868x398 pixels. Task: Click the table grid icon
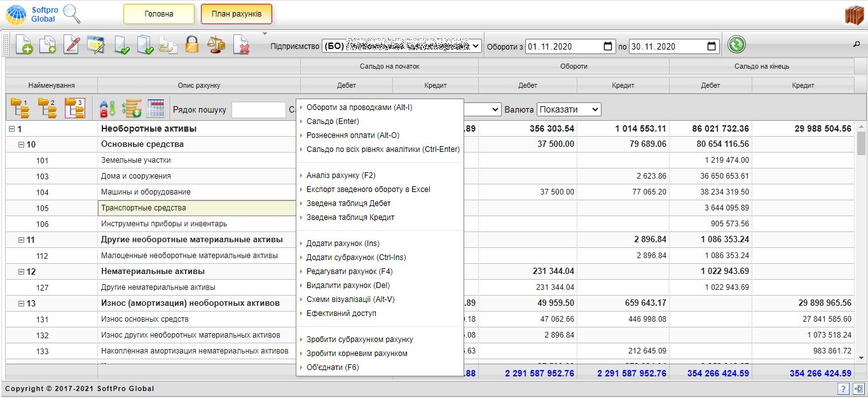point(156,109)
